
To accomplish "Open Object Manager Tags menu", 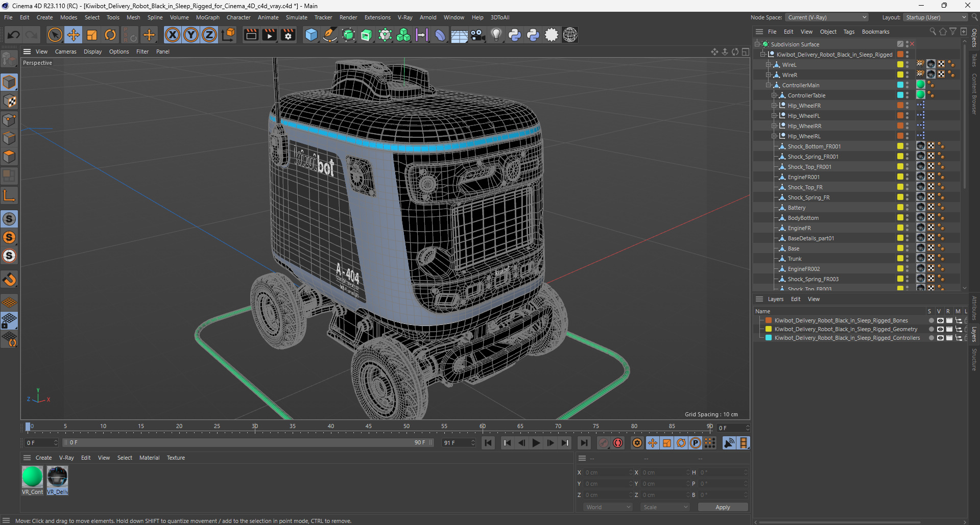I will [849, 32].
